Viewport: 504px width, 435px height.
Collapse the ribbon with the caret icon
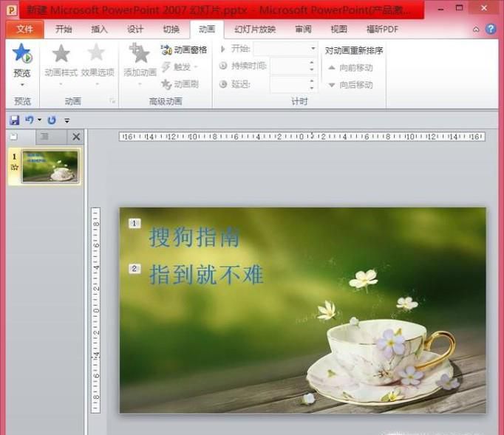(x=476, y=30)
